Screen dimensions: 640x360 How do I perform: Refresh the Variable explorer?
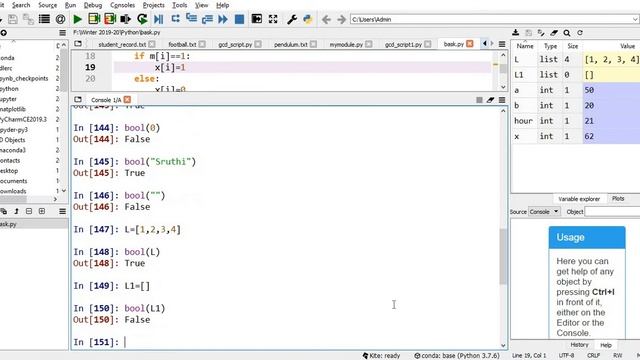click(x=580, y=33)
